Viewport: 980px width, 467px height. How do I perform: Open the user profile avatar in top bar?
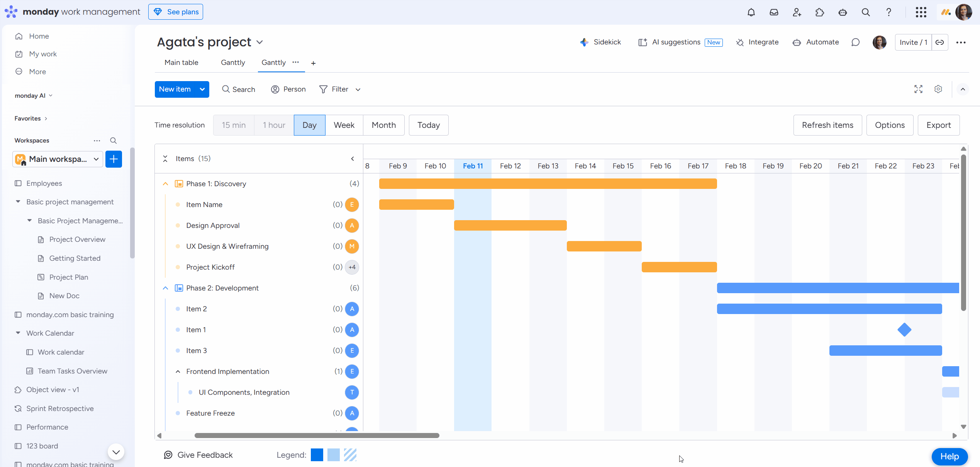(963, 12)
